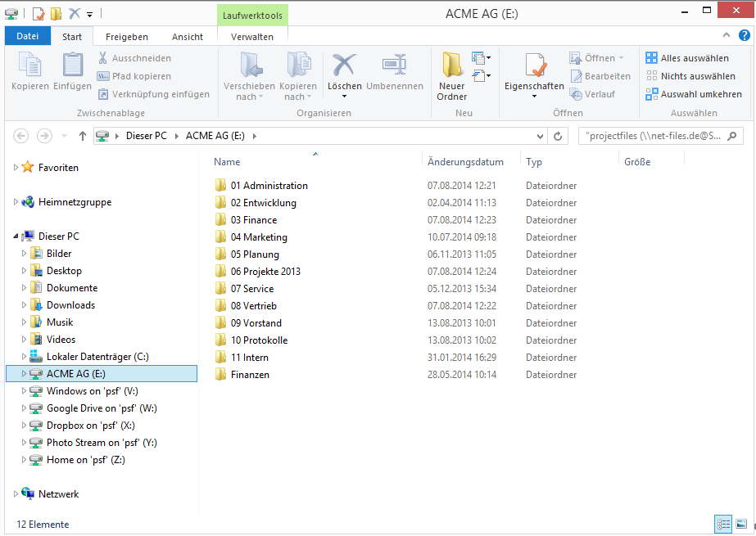Viewport: 756px width, 536px height.
Task: Click Auswahl umkehren
Action: tap(694, 94)
